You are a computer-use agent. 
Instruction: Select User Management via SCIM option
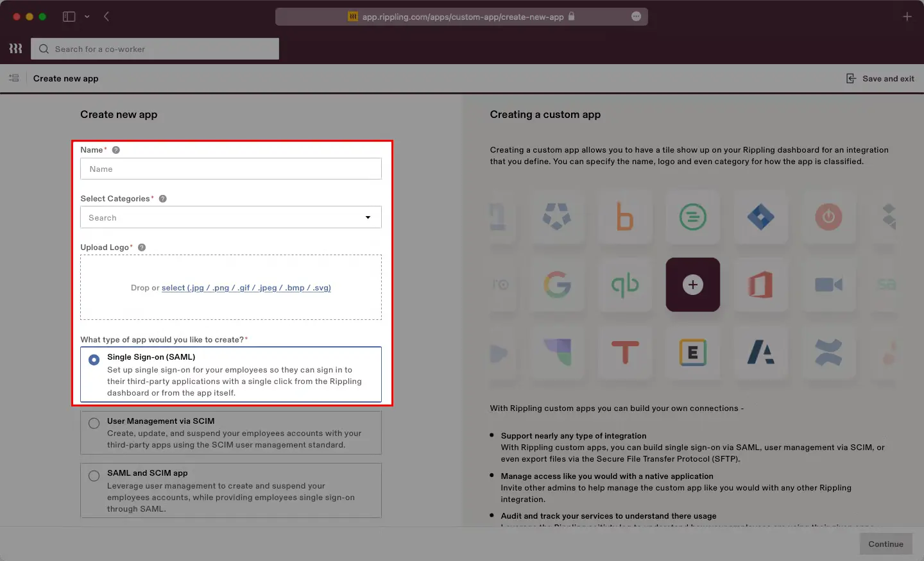click(231, 433)
